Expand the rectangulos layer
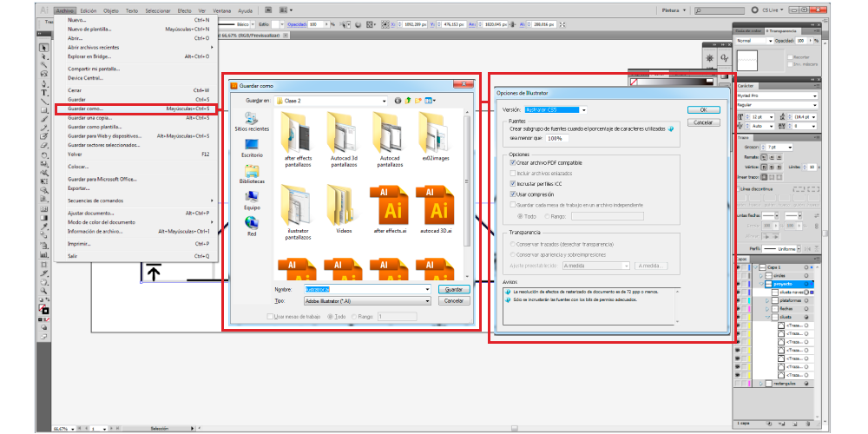The height and width of the screenshot is (434, 868). (761, 383)
